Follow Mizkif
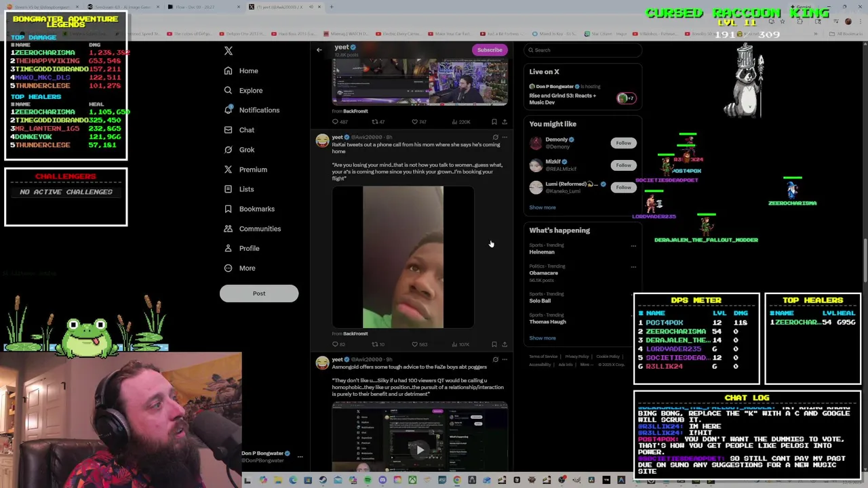 tap(623, 165)
